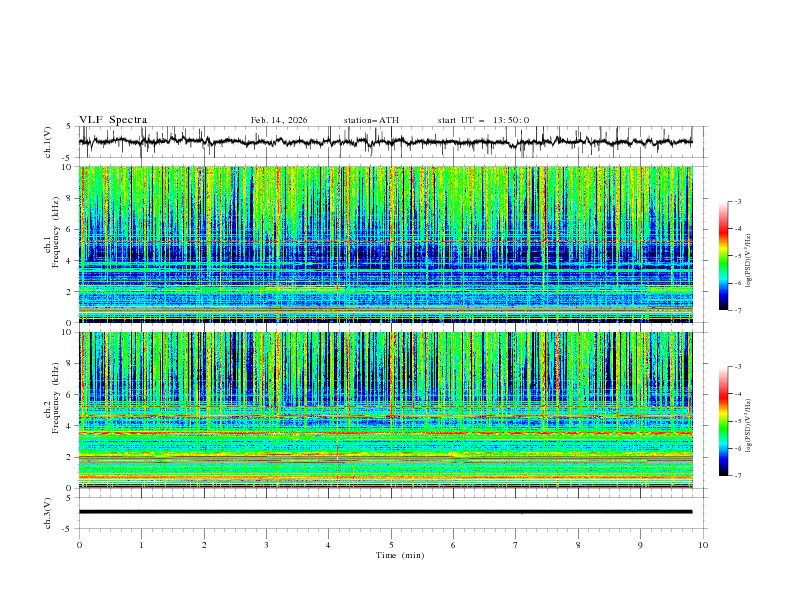The width and height of the screenshot is (792, 612).
Task: Click the 5 minute tick on time axis
Action: coord(391,545)
